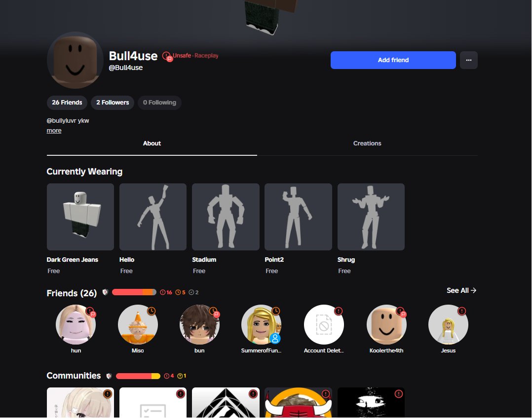Click the blue person badge on SummerofFun's avatar
The height and width of the screenshot is (418, 532).
coord(275,338)
